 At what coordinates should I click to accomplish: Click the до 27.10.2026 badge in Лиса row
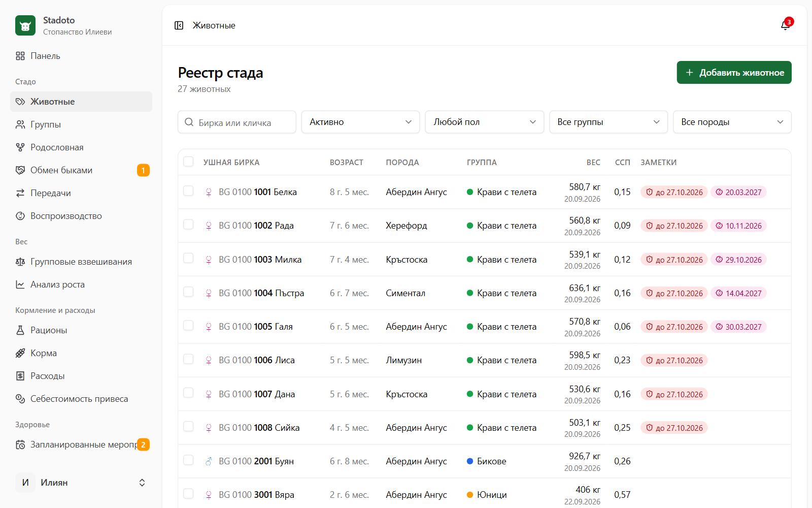coord(674,360)
